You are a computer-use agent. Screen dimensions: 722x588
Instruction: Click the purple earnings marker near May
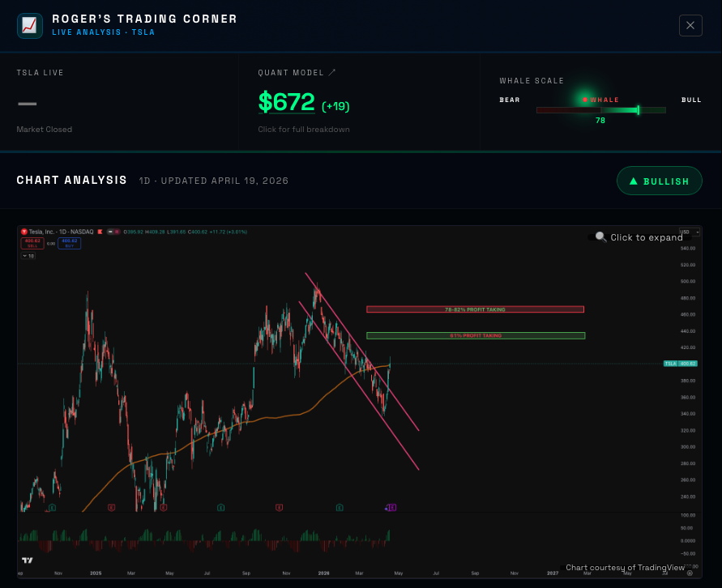pos(391,508)
